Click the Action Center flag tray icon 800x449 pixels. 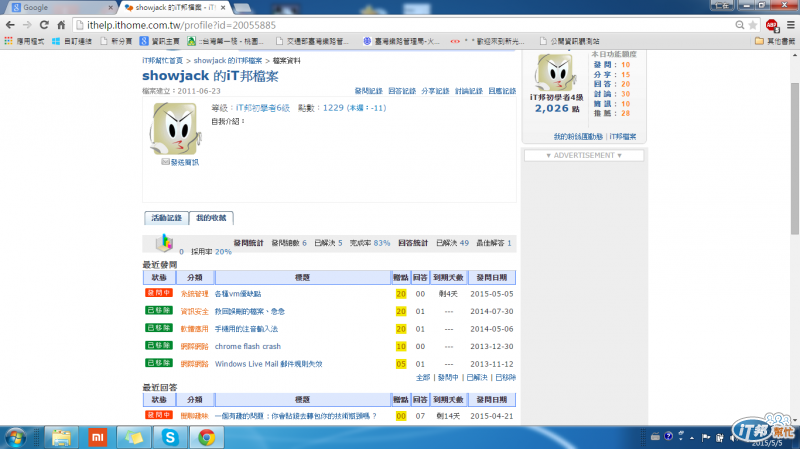click(706, 438)
